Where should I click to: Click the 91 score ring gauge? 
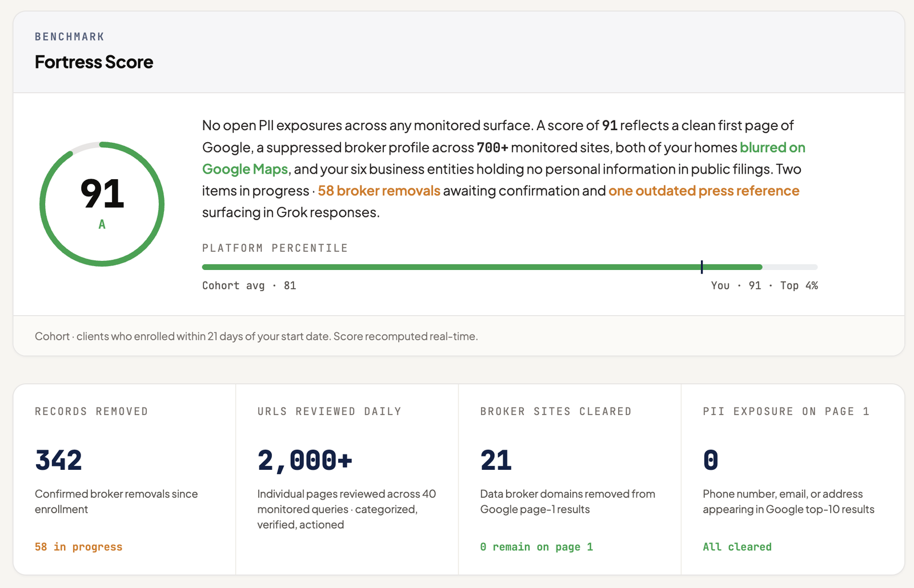(102, 204)
